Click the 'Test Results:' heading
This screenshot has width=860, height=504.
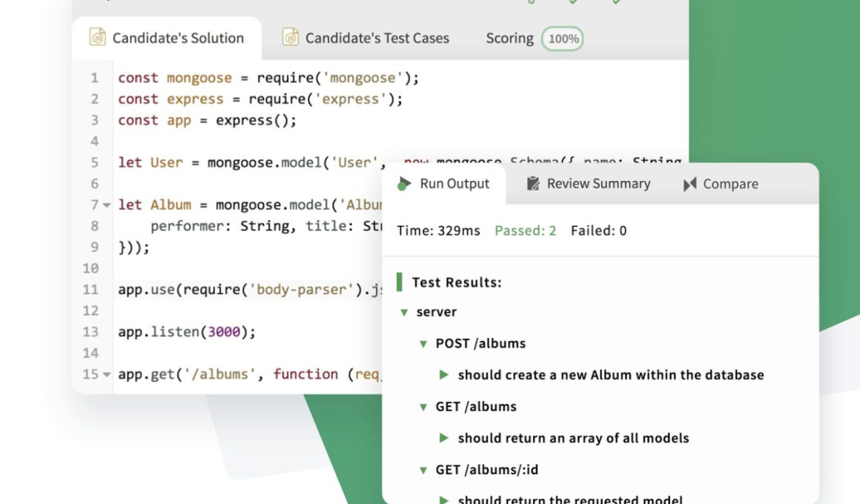click(x=457, y=282)
